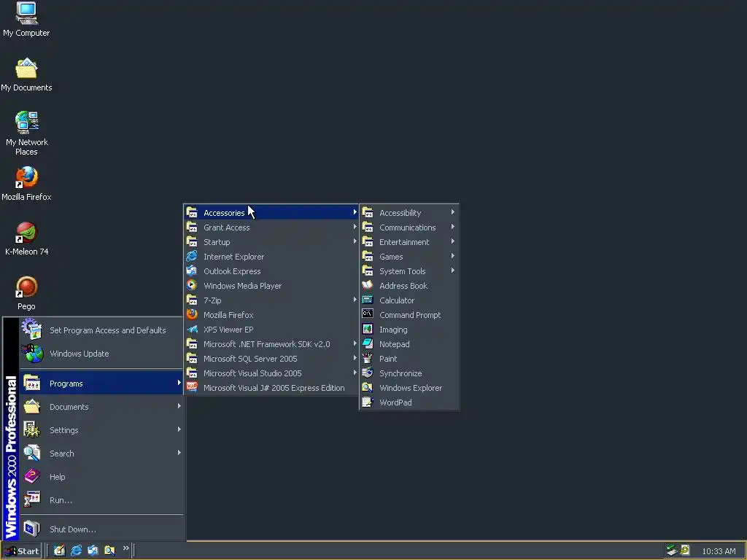Click the network connection tray icon
This screenshot has height=560, width=747.
[x=672, y=551]
